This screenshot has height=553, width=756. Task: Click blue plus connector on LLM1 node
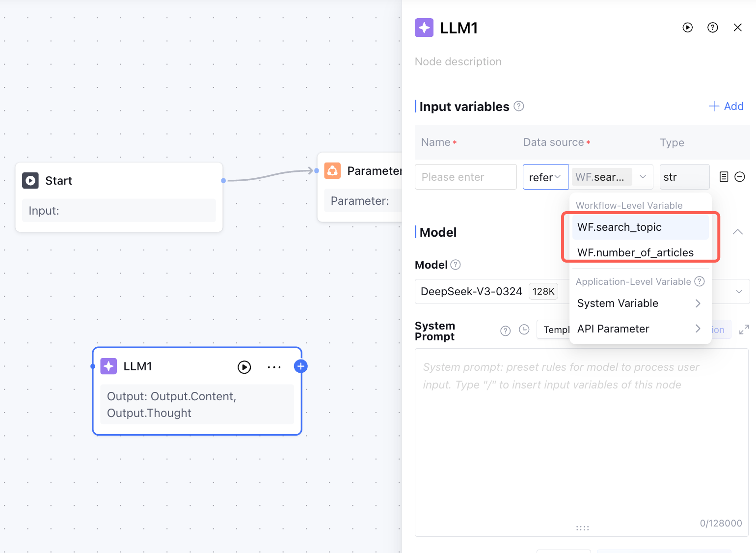click(300, 366)
